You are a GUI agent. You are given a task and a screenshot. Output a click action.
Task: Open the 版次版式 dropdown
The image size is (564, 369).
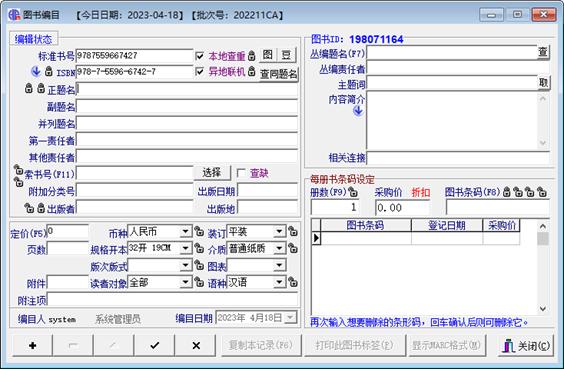tap(185, 265)
